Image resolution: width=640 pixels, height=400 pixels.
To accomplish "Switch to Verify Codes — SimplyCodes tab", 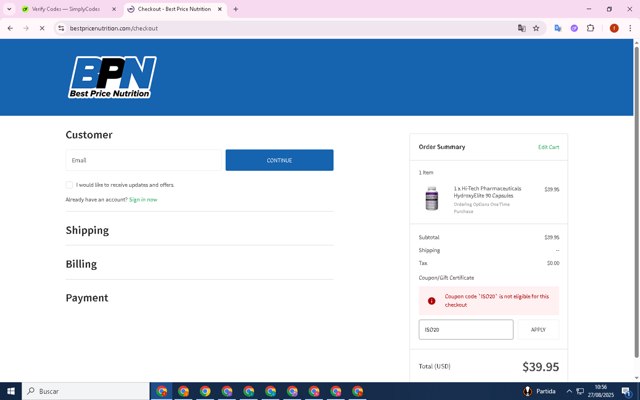I will point(65,9).
